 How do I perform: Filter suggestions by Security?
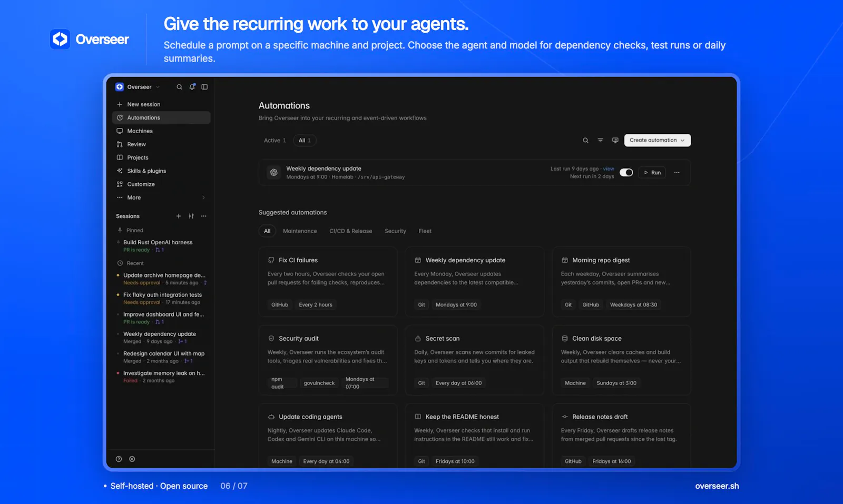(395, 231)
